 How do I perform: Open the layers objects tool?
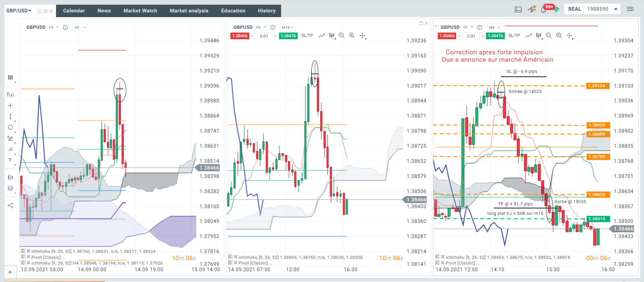click(10, 188)
